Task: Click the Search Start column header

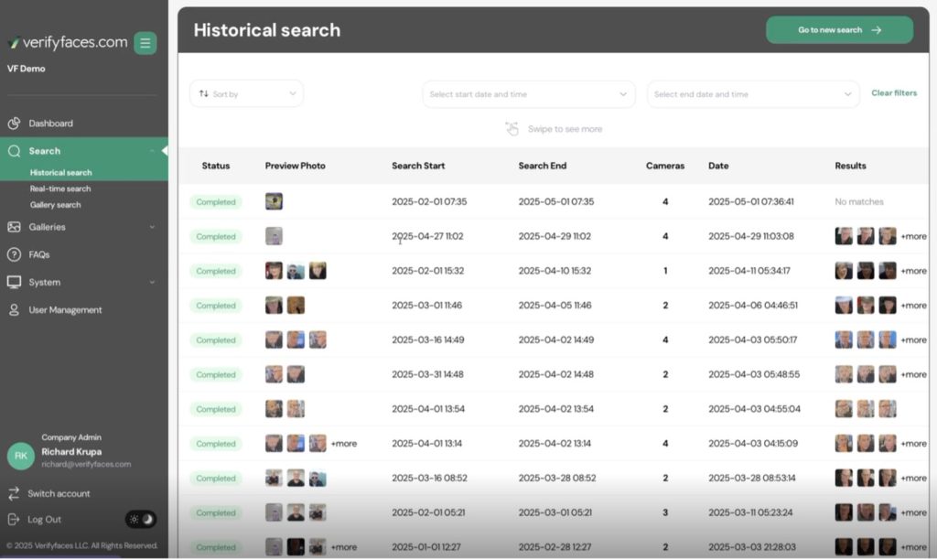Action: 418,167
